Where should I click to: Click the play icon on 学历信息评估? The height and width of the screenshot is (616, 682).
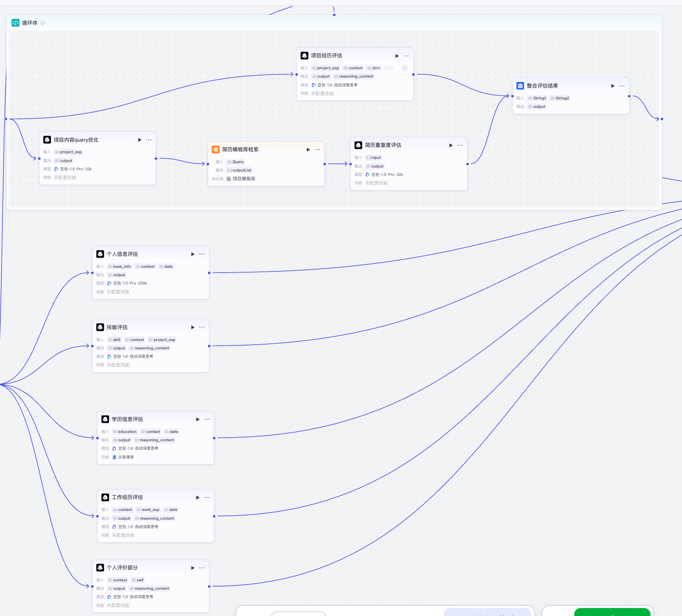click(198, 419)
